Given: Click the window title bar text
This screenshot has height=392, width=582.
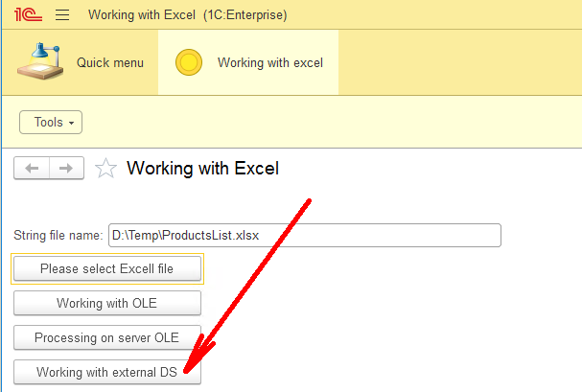Looking at the screenshot, I should point(187,14).
